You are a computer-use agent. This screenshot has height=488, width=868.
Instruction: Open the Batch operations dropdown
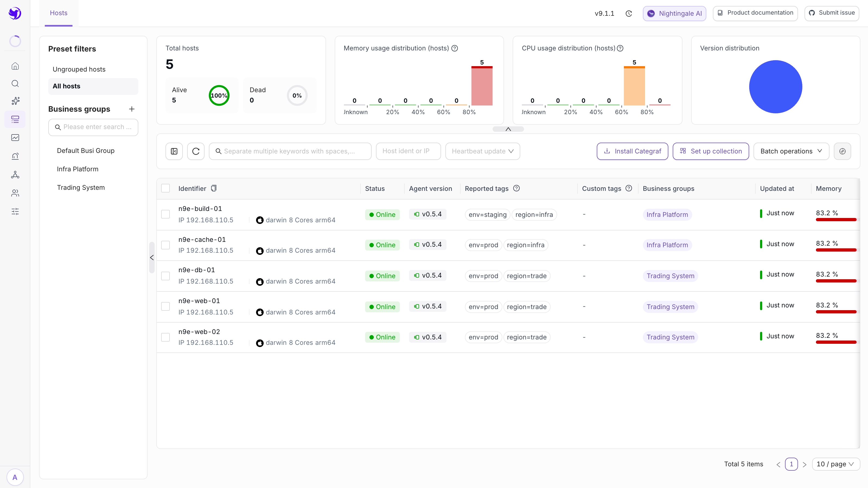[791, 151]
